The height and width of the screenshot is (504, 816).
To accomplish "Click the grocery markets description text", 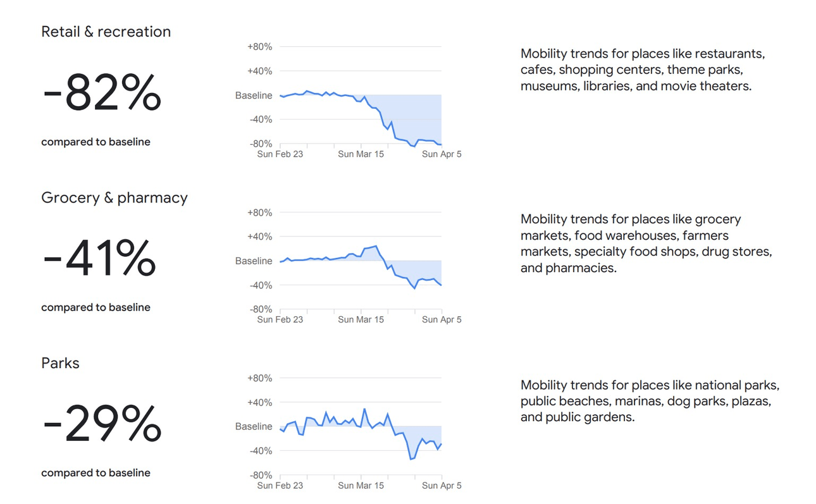I will click(x=646, y=243).
